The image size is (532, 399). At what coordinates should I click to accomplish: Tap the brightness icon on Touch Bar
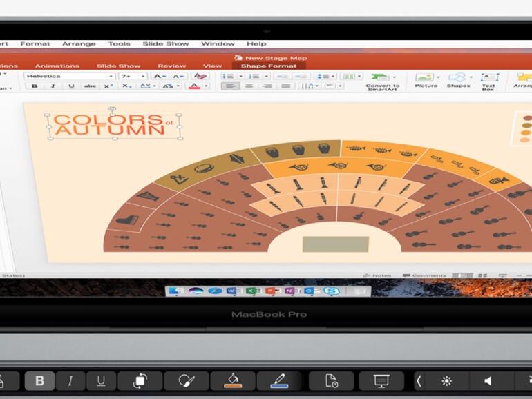446,381
